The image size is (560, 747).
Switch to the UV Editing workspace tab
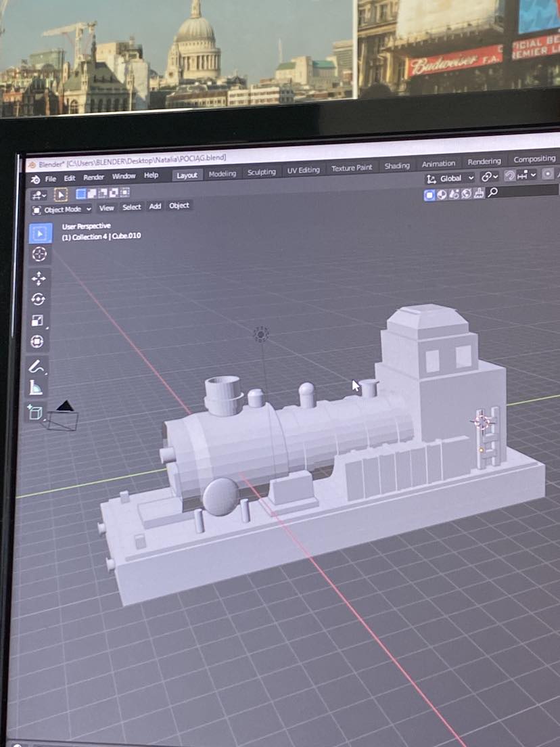pos(303,170)
